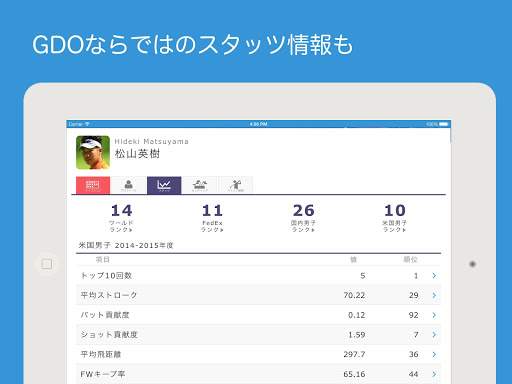Open the 米国男子ランク link under 10

395,226
